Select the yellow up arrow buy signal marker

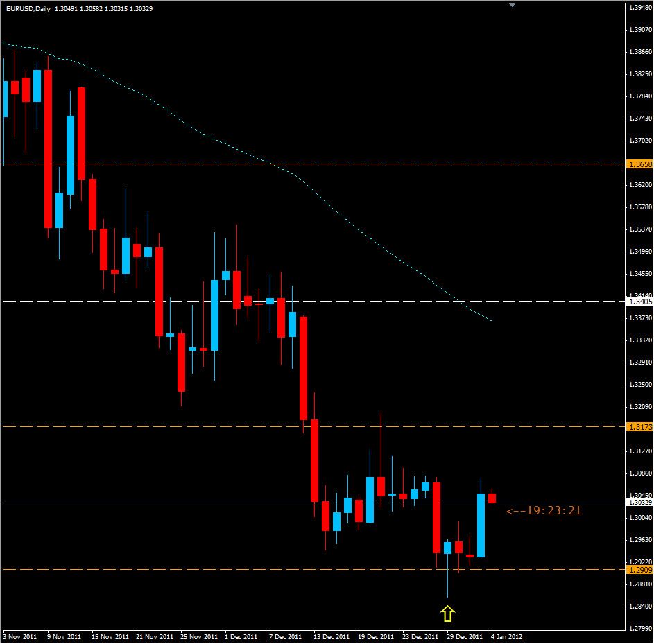tap(447, 612)
